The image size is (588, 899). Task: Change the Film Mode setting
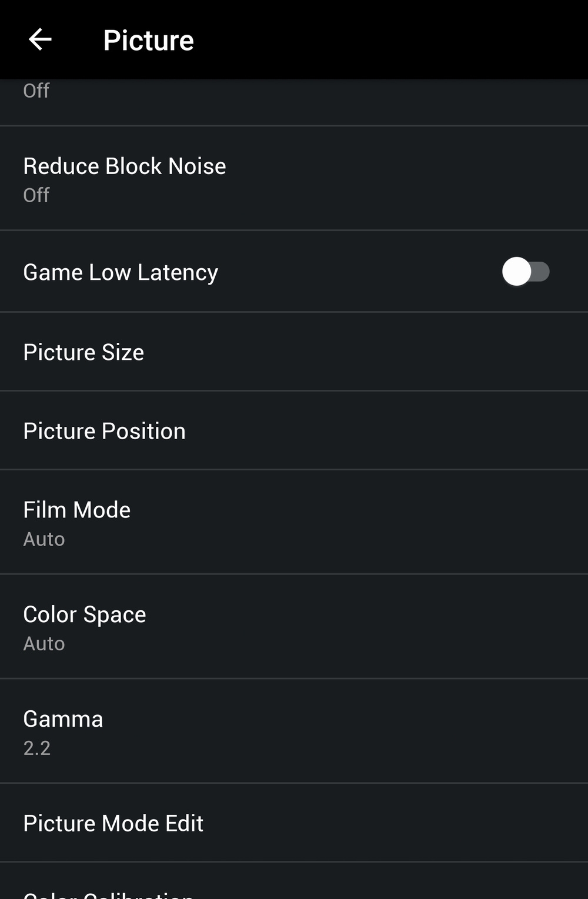point(294,522)
